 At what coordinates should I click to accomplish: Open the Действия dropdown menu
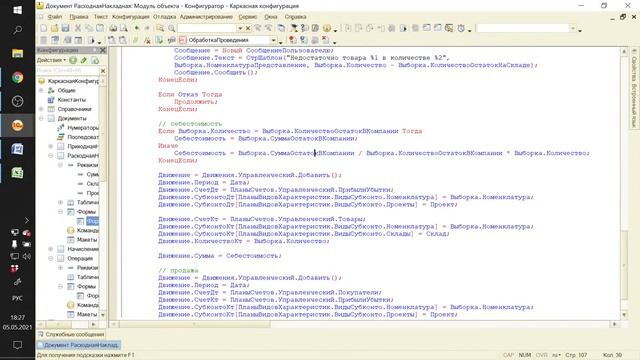(51, 60)
